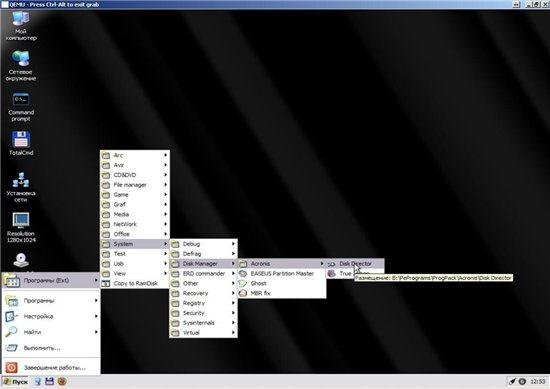Viewport: 550px width, 389px height.
Task: Click Завершение работы... in the Start menu
Action: pyautogui.click(x=51, y=367)
